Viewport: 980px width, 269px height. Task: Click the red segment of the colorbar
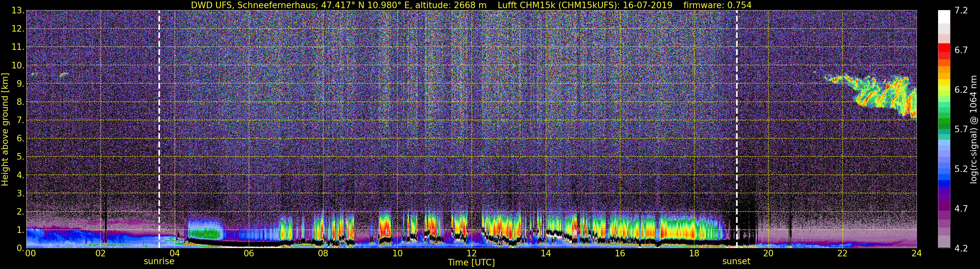click(944, 48)
